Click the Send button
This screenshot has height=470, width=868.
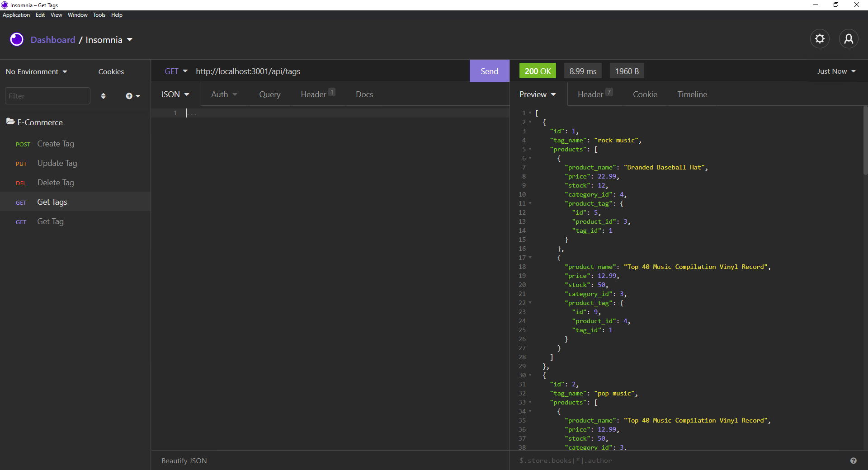(489, 71)
